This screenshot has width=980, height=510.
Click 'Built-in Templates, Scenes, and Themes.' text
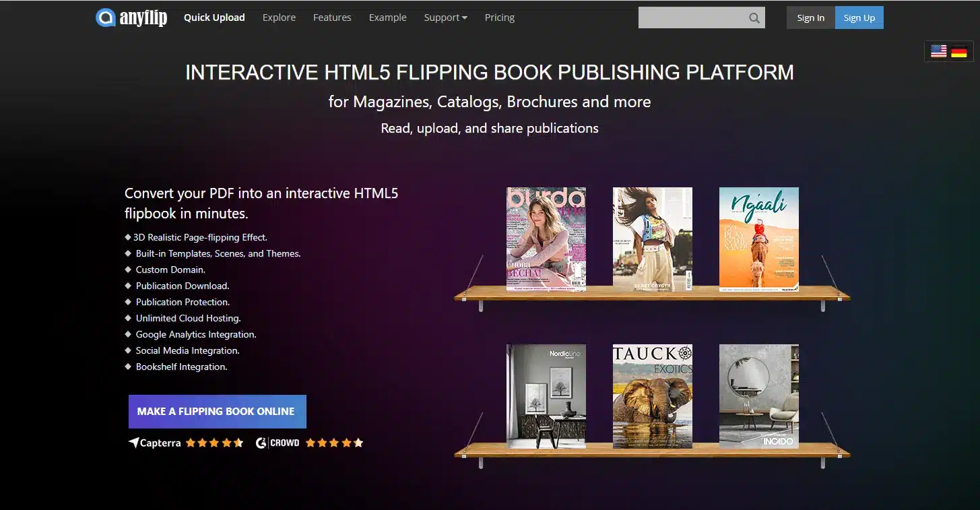pos(218,253)
